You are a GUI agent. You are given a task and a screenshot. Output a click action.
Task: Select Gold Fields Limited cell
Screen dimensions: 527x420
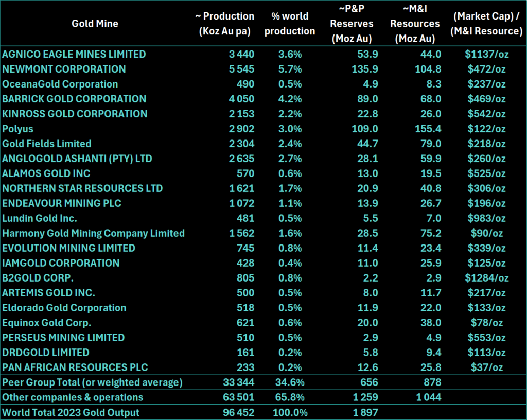(47, 144)
